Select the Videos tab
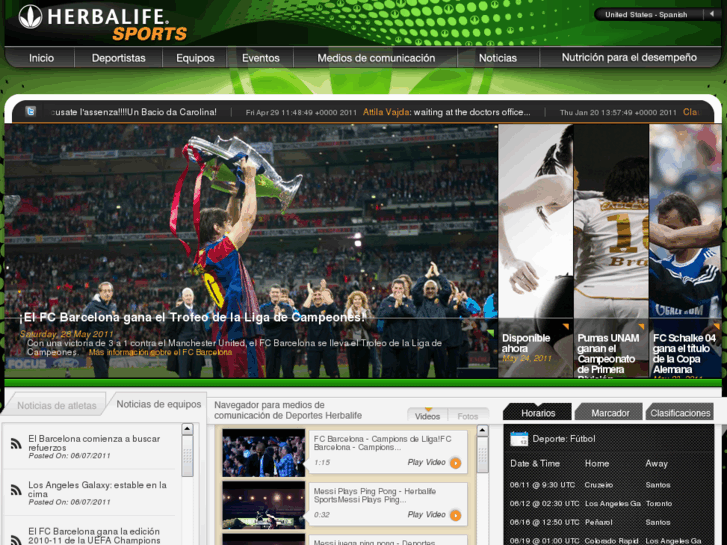Image resolution: width=727 pixels, height=545 pixels. tap(427, 416)
